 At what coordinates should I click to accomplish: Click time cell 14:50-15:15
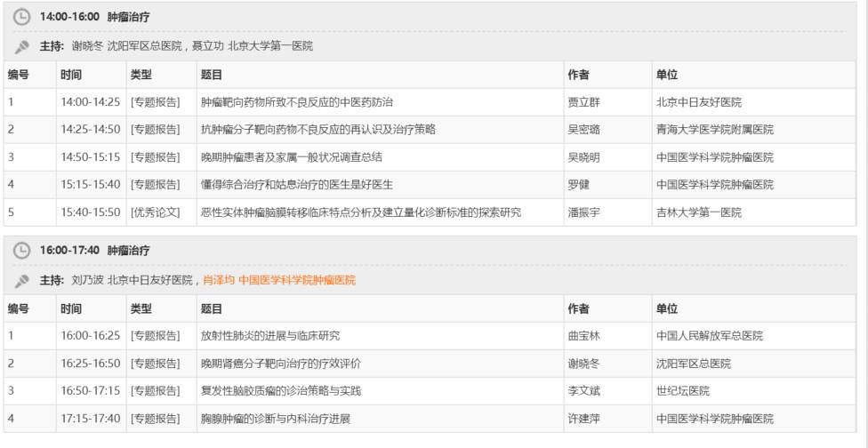coord(91,157)
